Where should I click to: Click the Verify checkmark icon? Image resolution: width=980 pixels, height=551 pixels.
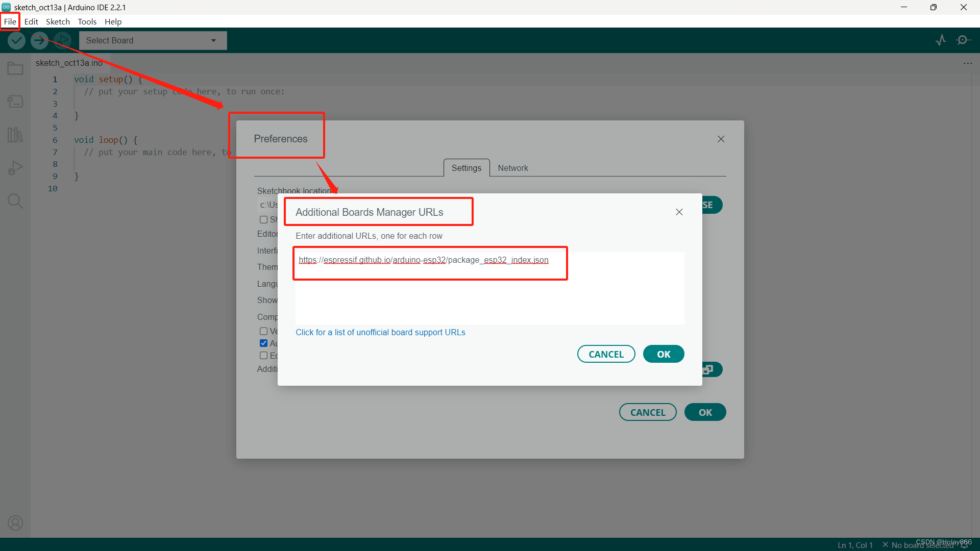(16, 40)
